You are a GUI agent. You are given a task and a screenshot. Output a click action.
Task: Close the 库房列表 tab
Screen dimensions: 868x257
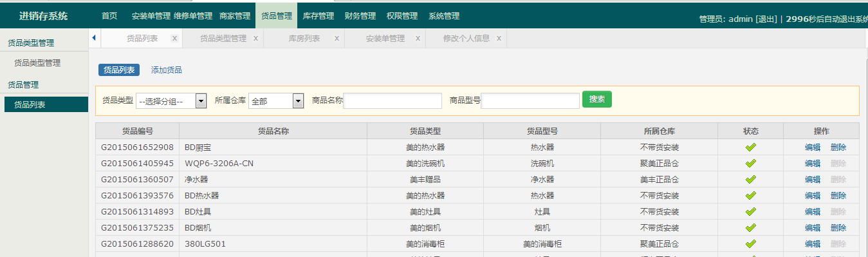point(337,39)
